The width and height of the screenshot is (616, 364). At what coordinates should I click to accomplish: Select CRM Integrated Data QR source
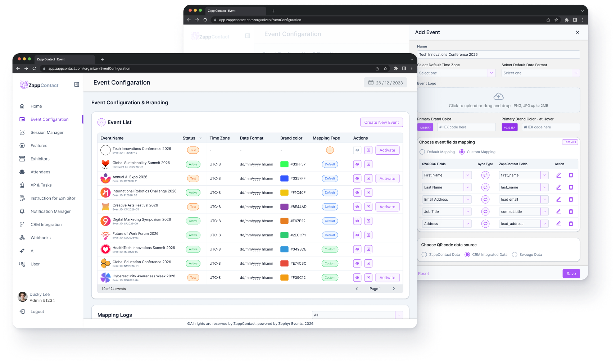point(467,255)
